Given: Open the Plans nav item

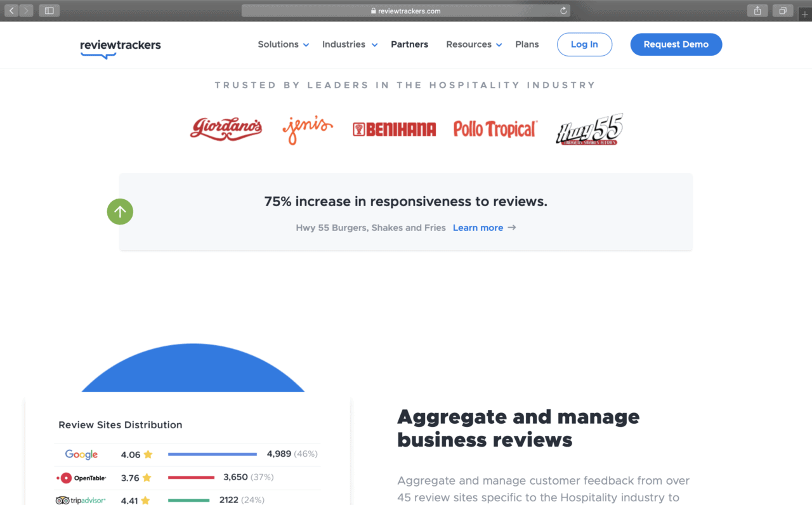Looking at the screenshot, I should tap(527, 44).
